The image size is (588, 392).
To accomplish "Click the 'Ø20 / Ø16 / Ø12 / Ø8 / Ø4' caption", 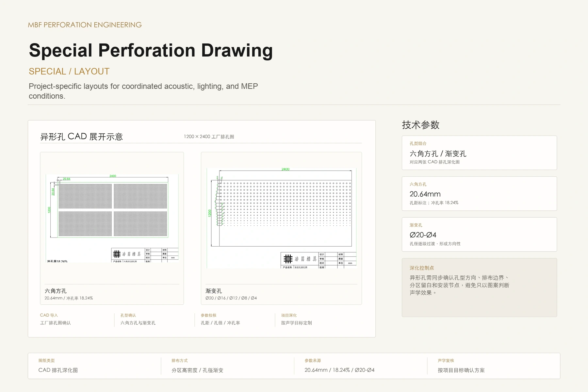I will click(x=231, y=298).
